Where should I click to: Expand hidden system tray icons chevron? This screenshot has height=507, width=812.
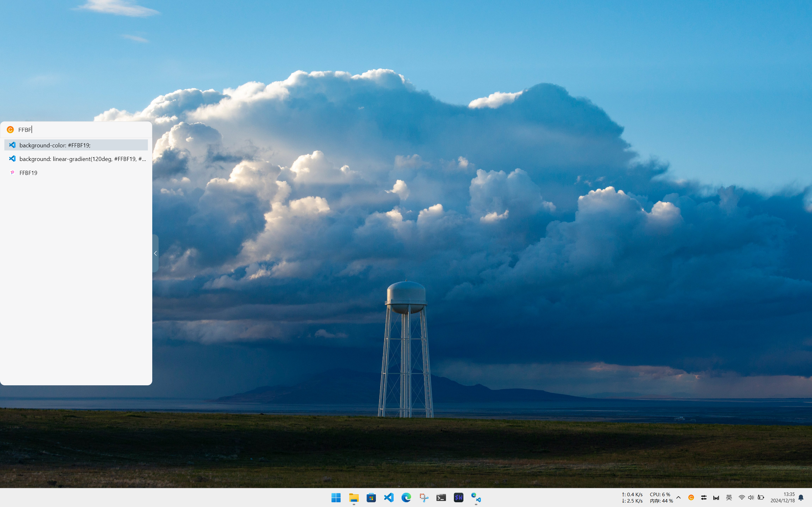(x=678, y=497)
